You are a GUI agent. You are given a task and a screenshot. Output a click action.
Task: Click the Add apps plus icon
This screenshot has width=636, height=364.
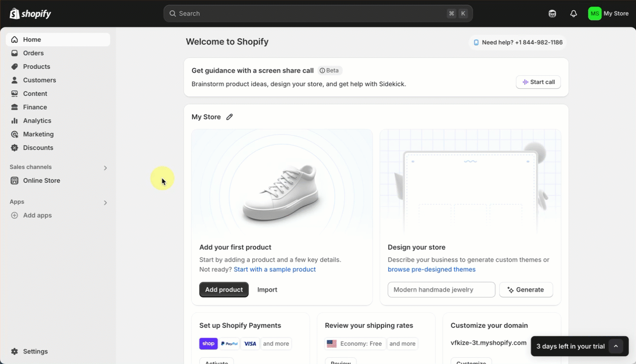[14, 215]
